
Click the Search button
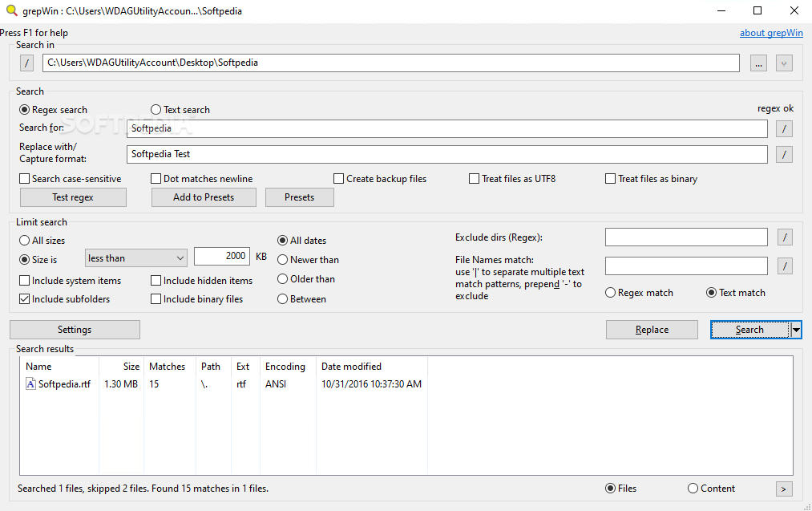pyautogui.click(x=749, y=330)
